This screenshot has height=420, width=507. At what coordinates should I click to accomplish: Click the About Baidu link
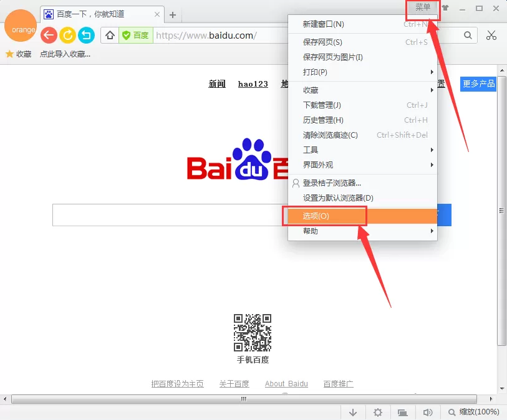286,384
